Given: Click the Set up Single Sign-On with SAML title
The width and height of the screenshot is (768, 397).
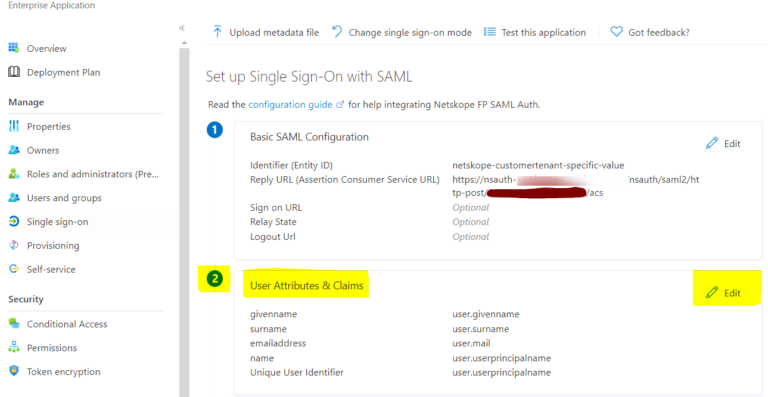Looking at the screenshot, I should [309, 77].
